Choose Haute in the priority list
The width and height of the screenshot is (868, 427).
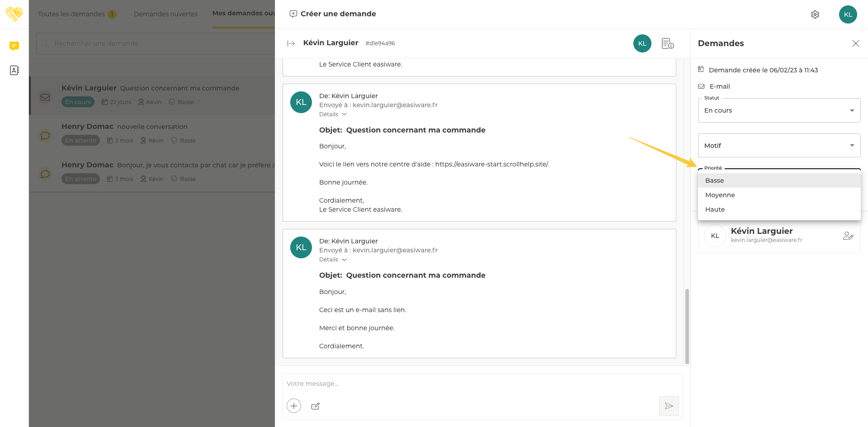[715, 209]
